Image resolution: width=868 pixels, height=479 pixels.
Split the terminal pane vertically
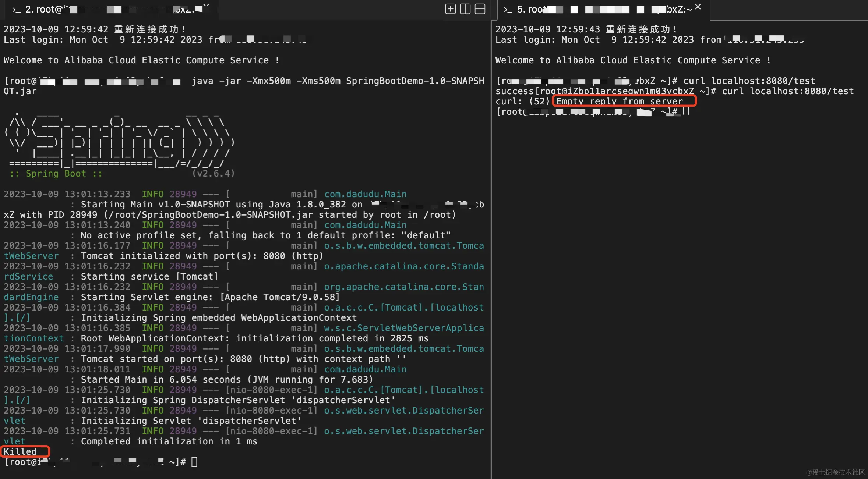tap(465, 9)
